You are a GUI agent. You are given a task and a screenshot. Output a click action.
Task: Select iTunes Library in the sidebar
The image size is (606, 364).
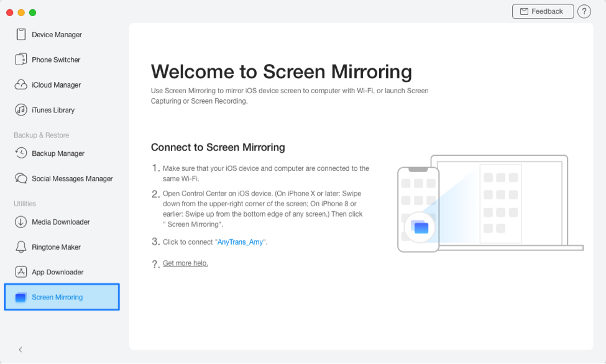click(x=52, y=110)
